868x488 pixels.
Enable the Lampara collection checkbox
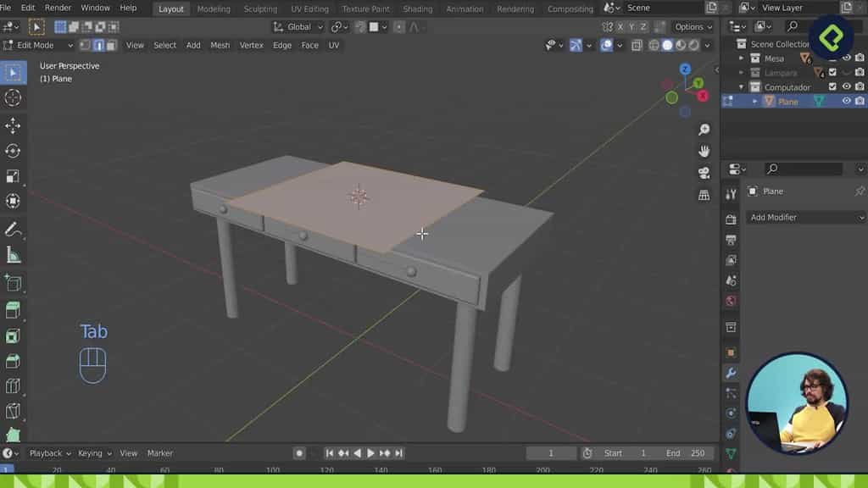[x=832, y=72]
